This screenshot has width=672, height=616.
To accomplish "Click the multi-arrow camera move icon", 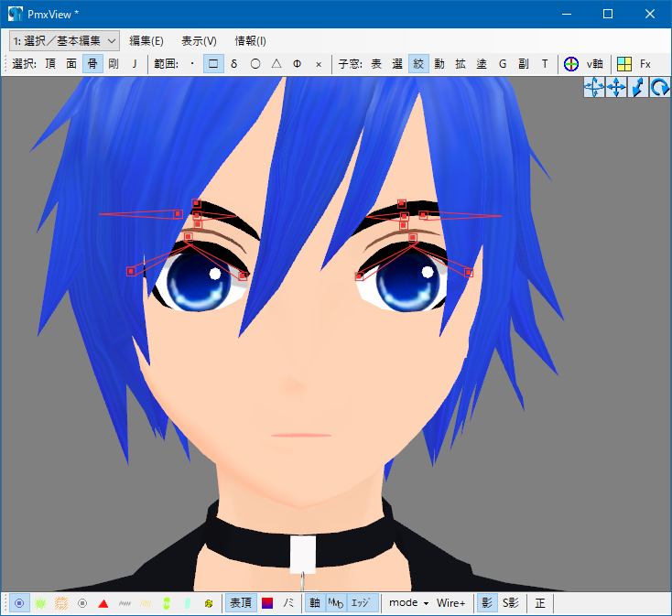I will click(x=594, y=87).
